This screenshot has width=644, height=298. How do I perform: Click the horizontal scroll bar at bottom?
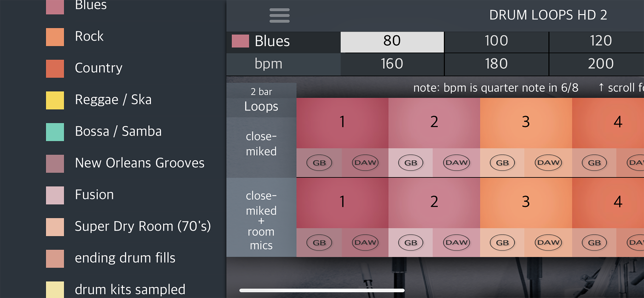[x=322, y=291]
